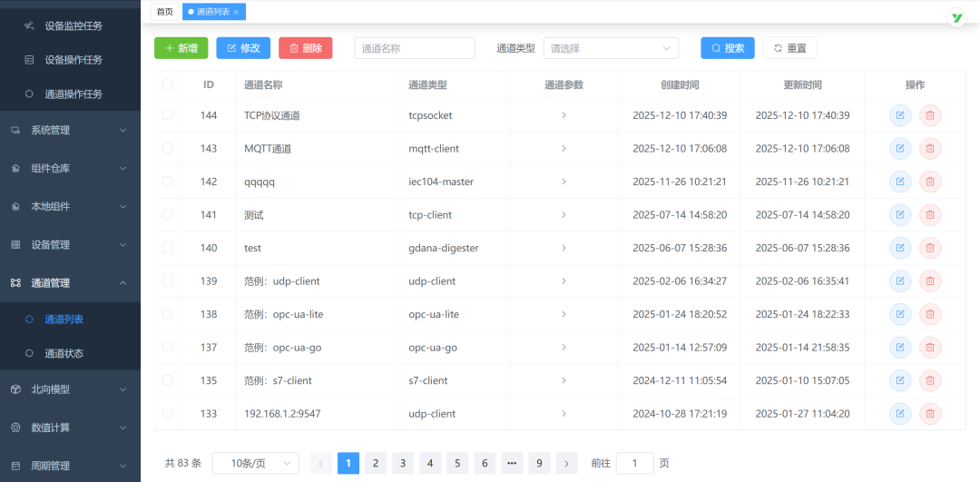The height and width of the screenshot is (482, 980).
Task: Expand the 系统管理 sidebar menu
Action: 70,130
